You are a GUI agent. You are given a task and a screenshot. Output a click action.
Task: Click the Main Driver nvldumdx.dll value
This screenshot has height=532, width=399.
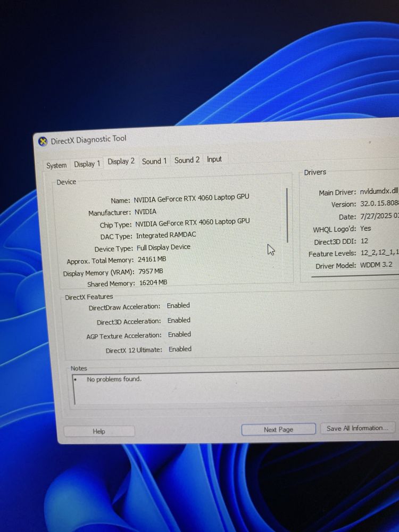[379, 191]
